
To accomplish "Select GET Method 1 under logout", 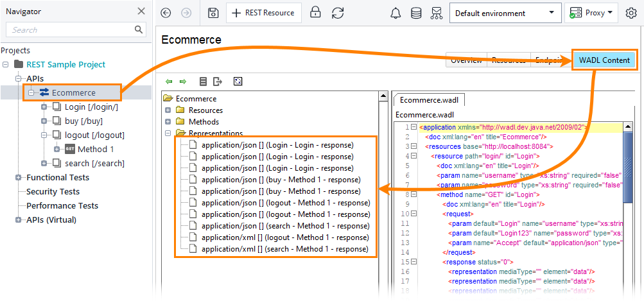I will point(96,149).
